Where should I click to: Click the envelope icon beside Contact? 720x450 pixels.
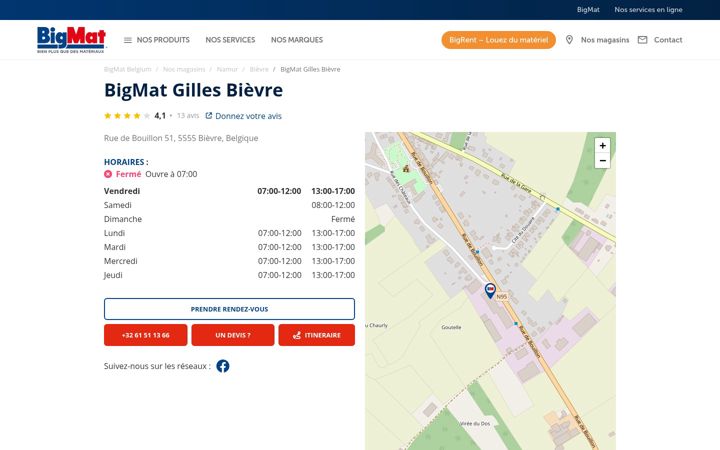[642, 40]
